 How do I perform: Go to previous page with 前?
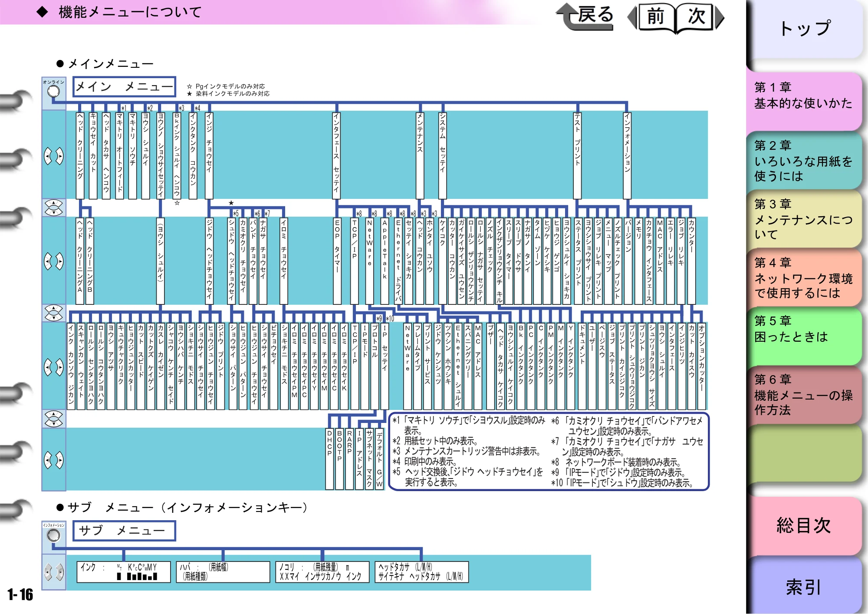pos(652,17)
